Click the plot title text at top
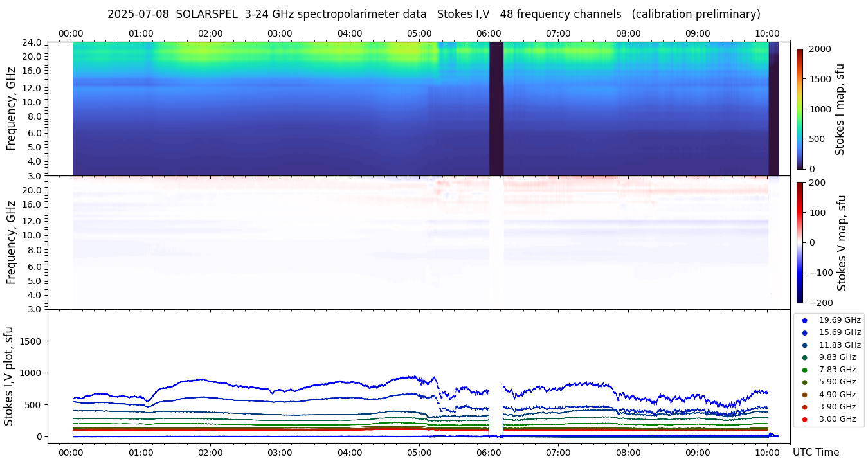 click(433, 14)
